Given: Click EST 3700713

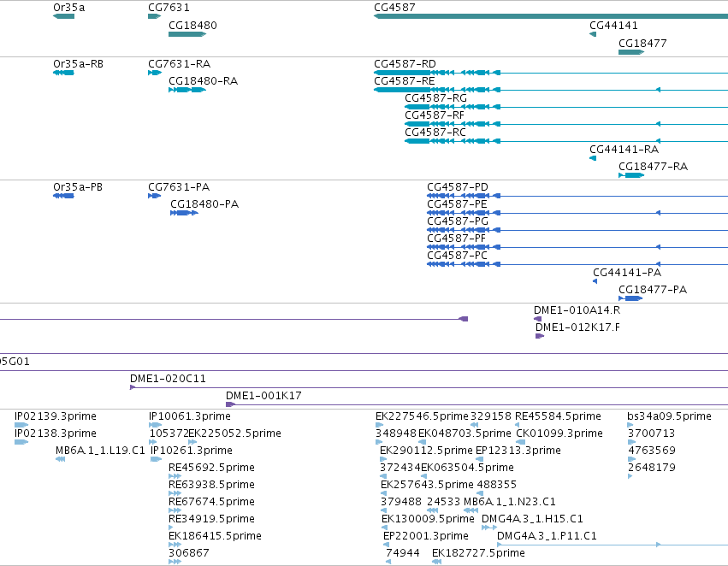Looking at the screenshot, I should tap(631, 442).
